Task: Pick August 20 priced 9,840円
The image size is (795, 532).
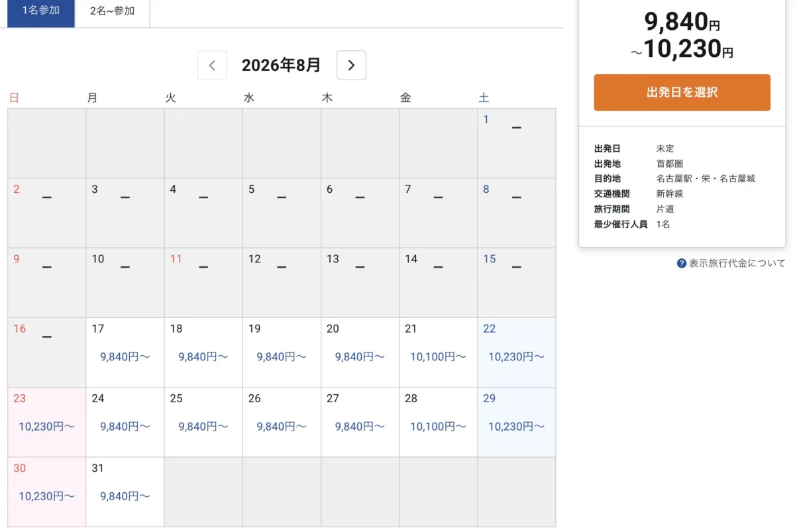Action: click(360, 352)
